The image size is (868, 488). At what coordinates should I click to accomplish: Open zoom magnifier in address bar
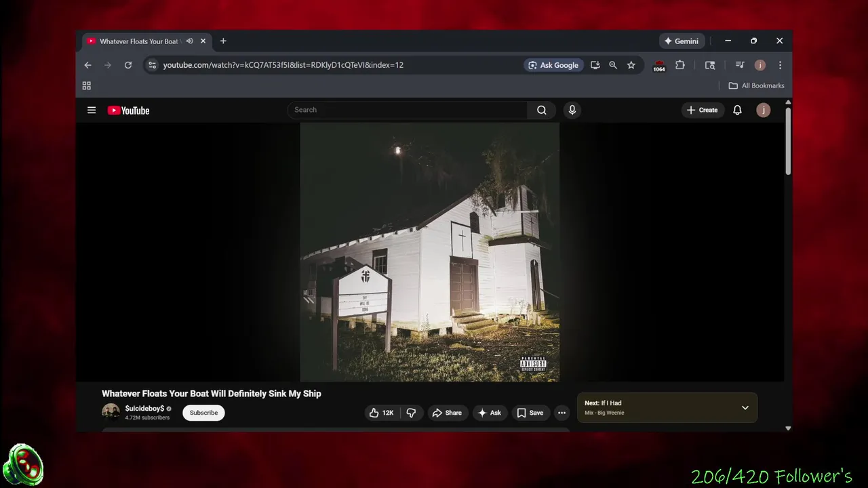coord(613,65)
